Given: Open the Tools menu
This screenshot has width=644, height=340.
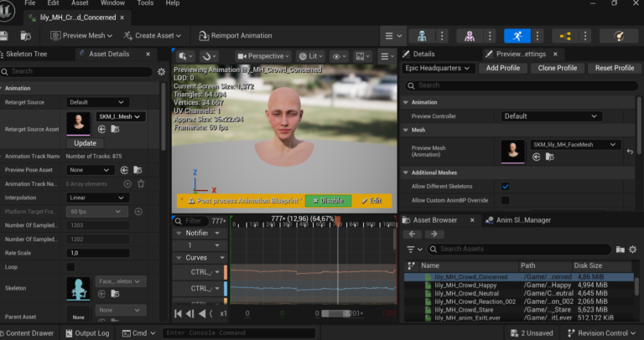Looking at the screenshot, I should [x=145, y=3].
